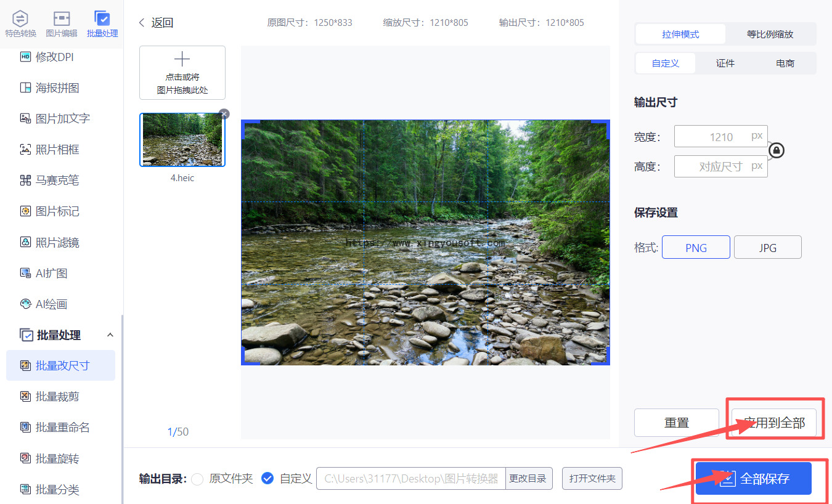Select 批量改尺寸 in the sidebar
The height and width of the screenshot is (504, 832).
click(x=61, y=365)
